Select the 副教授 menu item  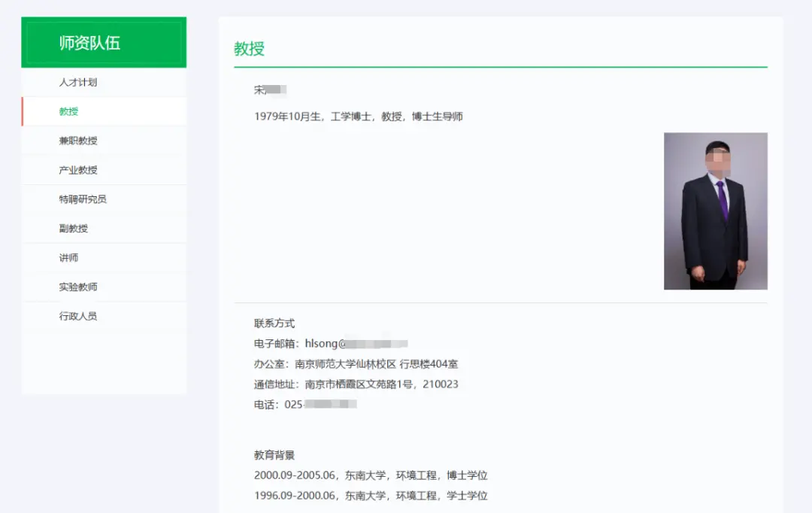74,229
